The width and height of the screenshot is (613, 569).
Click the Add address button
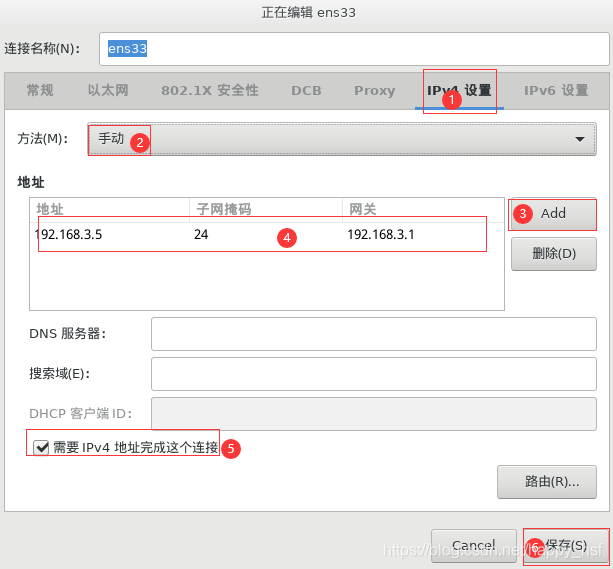(x=554, y=214)
